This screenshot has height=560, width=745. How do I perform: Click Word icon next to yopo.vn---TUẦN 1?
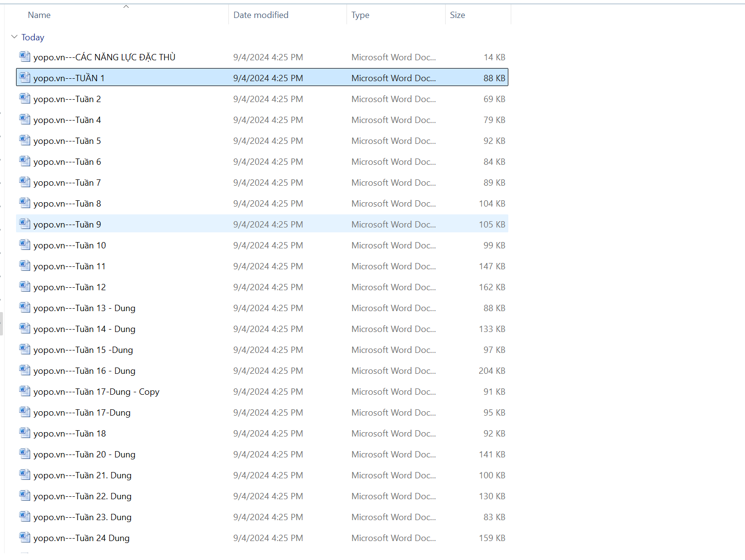tap(25, 77)
